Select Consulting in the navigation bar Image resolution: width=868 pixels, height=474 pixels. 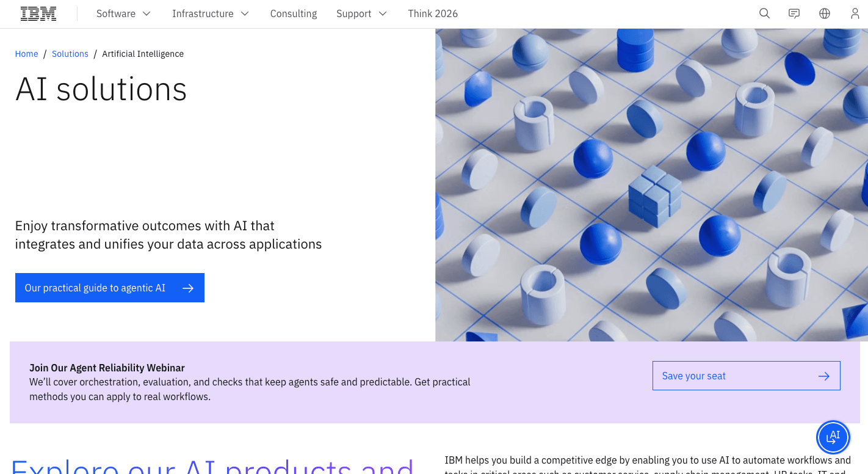293,13
